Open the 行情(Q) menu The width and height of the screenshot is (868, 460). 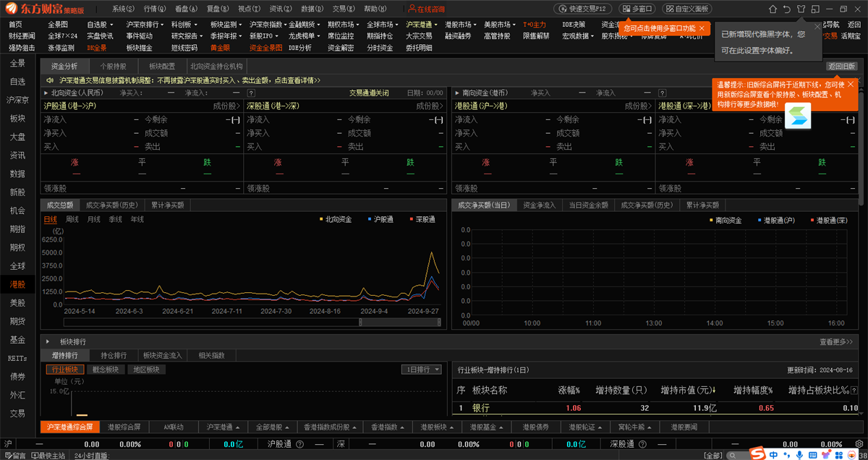155,9
